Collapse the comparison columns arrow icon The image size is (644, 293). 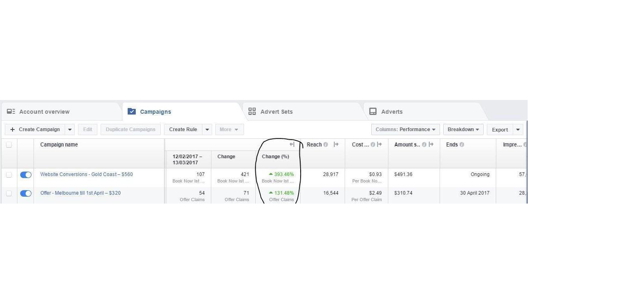tap(292, 144)
